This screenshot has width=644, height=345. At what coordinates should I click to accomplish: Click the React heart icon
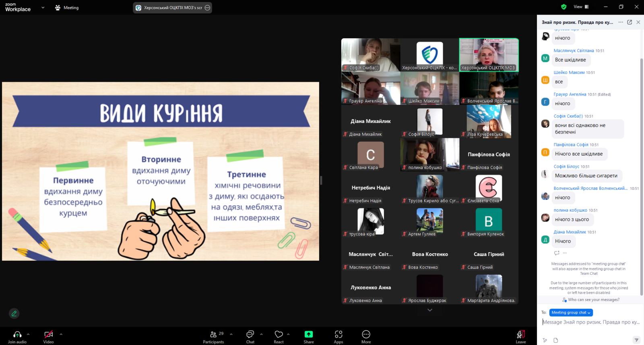pos(279,335)
